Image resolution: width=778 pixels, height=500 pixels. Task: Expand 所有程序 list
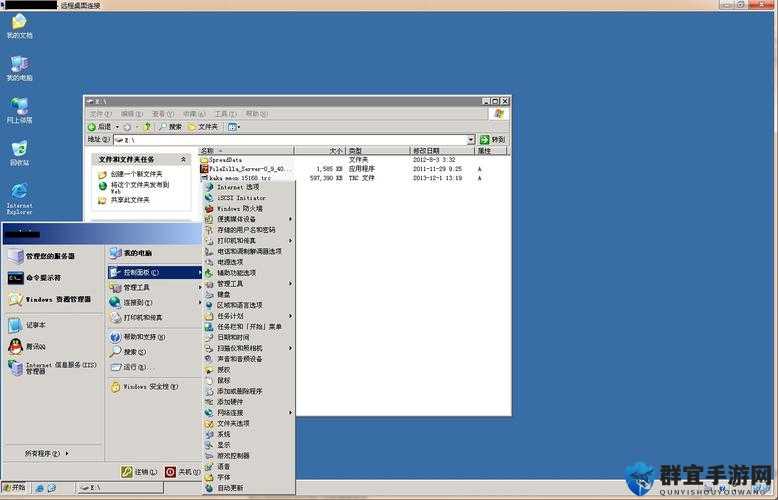click(46, 453)
